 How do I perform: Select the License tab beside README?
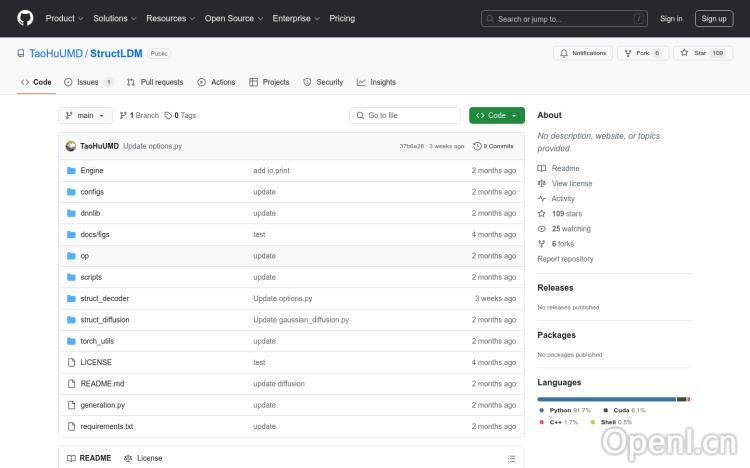143,458
